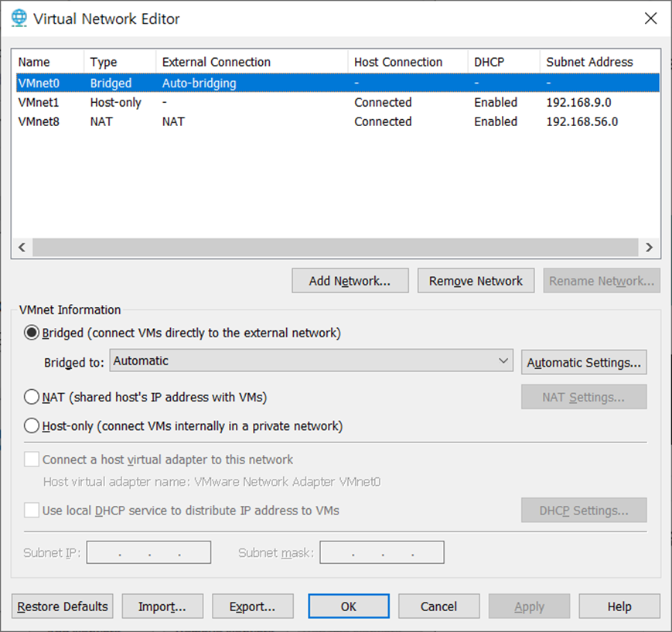Open Help for the editor
Screen dimensions: 672x632
[619, 606]
